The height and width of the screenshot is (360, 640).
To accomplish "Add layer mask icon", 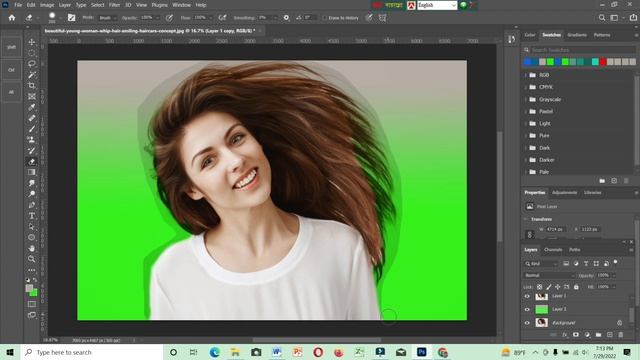I will coord(576,335).
